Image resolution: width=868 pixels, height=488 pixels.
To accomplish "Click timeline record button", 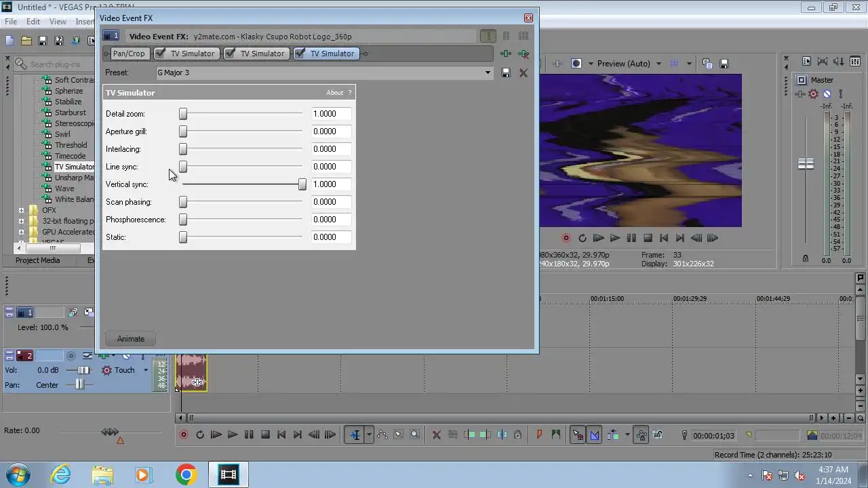I will click(184, 435).
